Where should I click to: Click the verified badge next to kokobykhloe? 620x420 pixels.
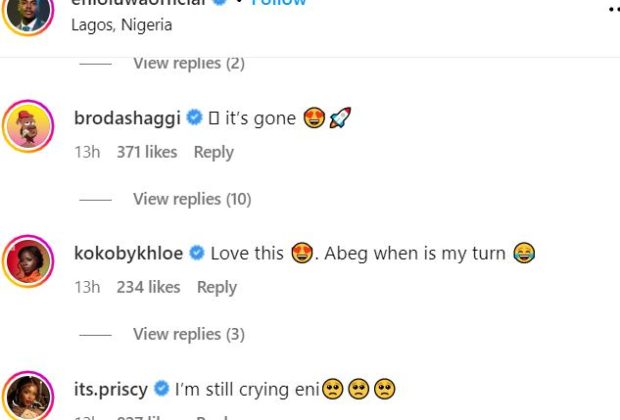pyautogui.click(x=197, y=254)
